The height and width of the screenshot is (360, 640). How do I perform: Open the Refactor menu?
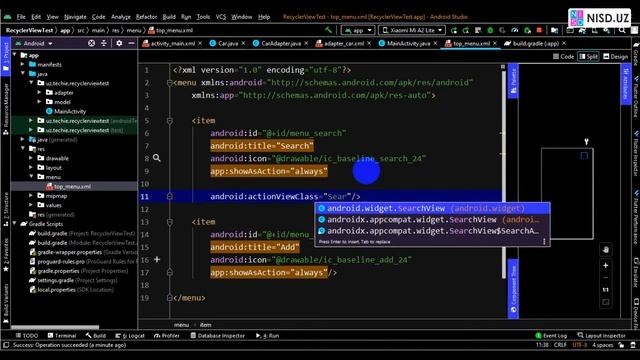click(x=146, y=17)
